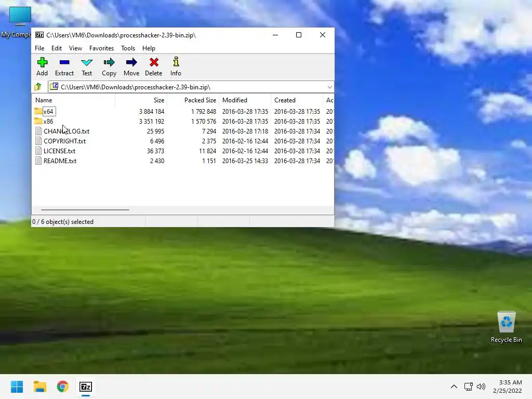Click the LICENSE.txt file icon
Image resolution: width=532 pixels, height=399 pixels.
tap(38, 151)
